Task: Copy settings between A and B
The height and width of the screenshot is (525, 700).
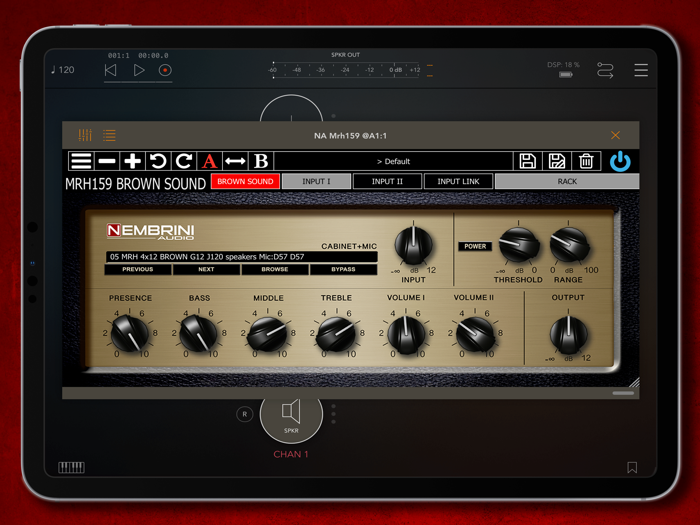Action: tap(235, 161)
